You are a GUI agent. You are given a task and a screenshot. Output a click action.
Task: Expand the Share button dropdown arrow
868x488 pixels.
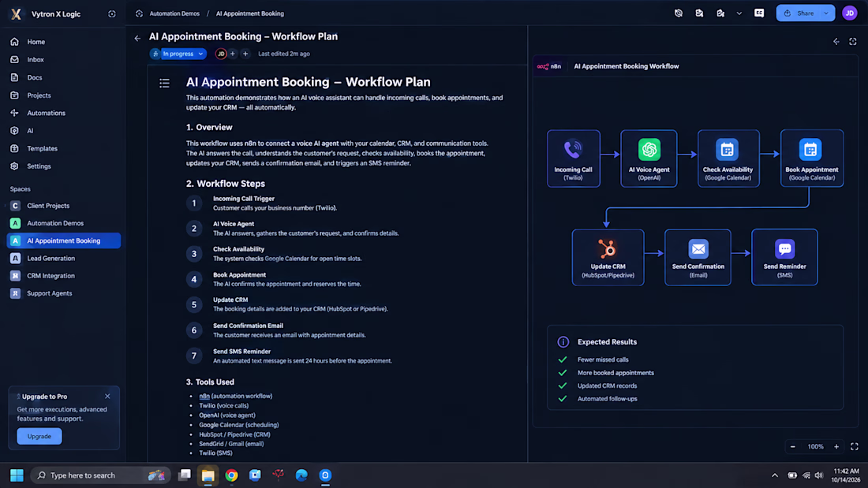click(x=826, y=13)
